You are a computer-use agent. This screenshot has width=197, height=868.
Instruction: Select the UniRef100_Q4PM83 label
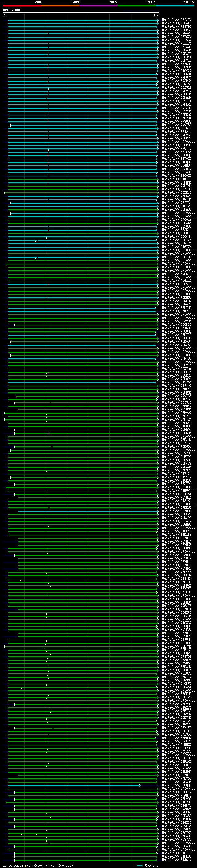pos(177,426)
